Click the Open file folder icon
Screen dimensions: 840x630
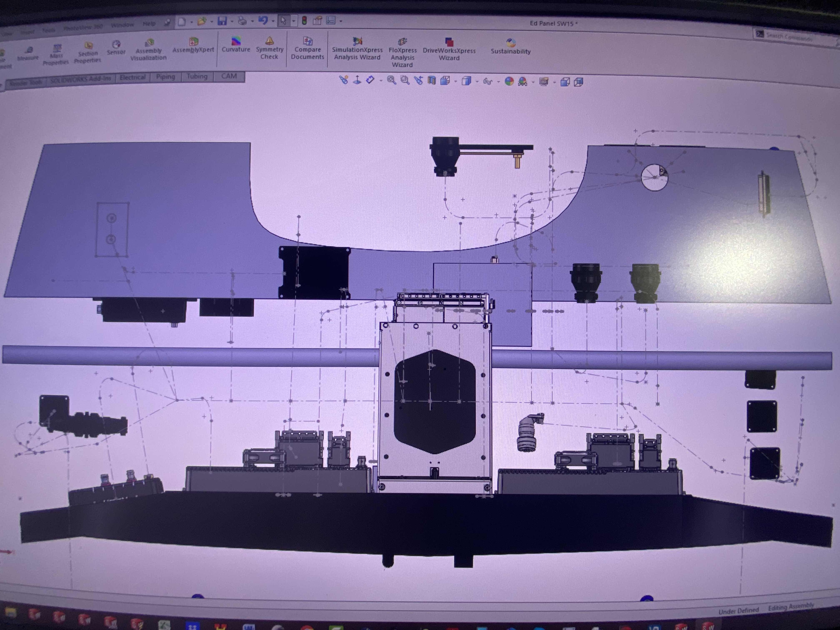click(x=202, y=21)
